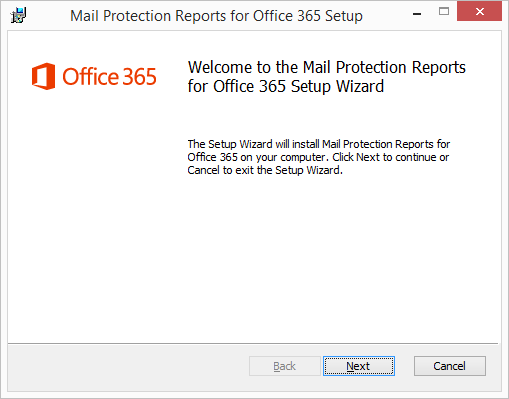Screen dimensions: 509x399
Task: Click the empty white area below the description
Action: tap(318, 257)
